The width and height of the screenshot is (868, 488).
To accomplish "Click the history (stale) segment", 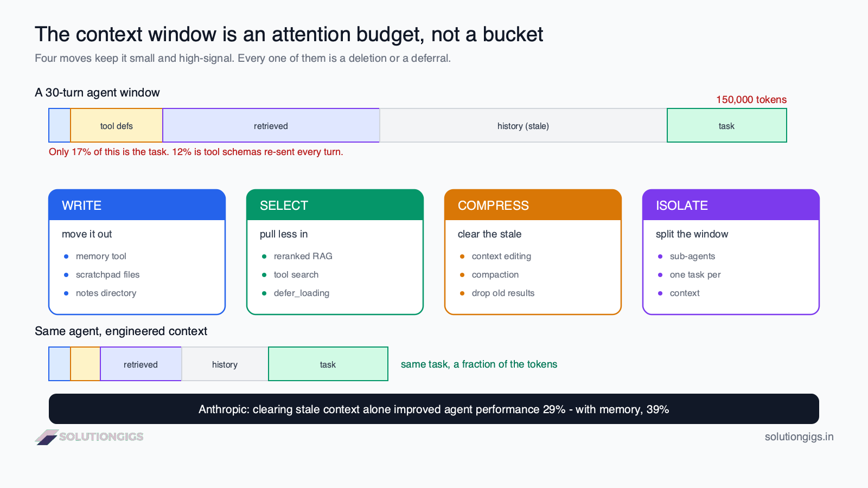I will 524,126.
